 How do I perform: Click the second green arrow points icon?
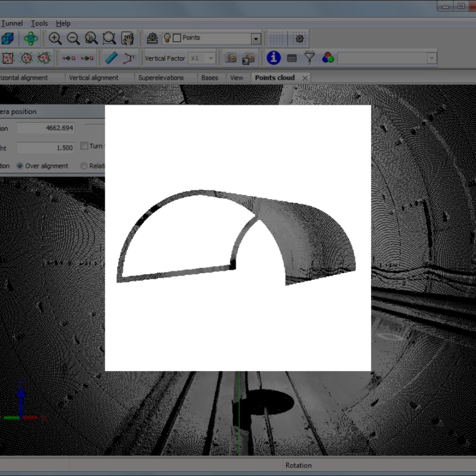pos(87,58)
